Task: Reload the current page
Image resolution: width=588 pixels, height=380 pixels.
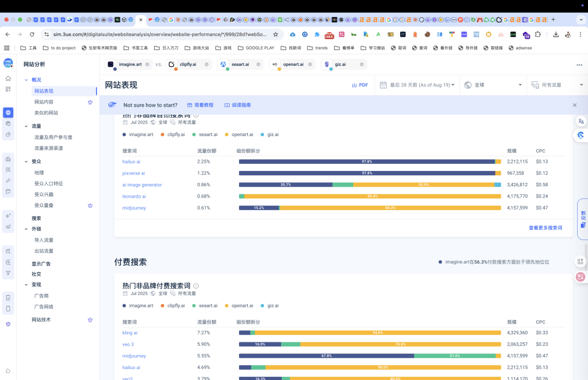Action: (32, 34)
